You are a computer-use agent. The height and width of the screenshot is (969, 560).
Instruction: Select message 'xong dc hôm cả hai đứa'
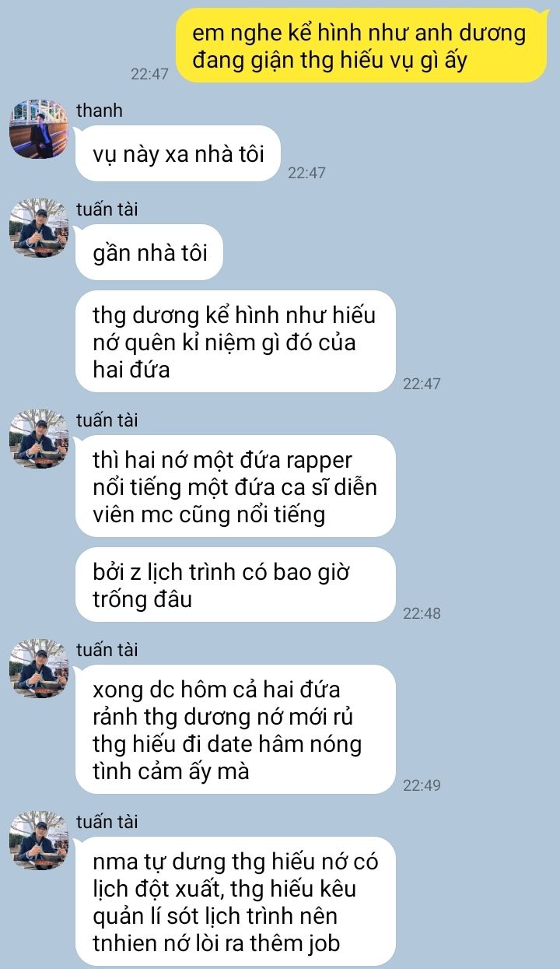pos(236,729)
